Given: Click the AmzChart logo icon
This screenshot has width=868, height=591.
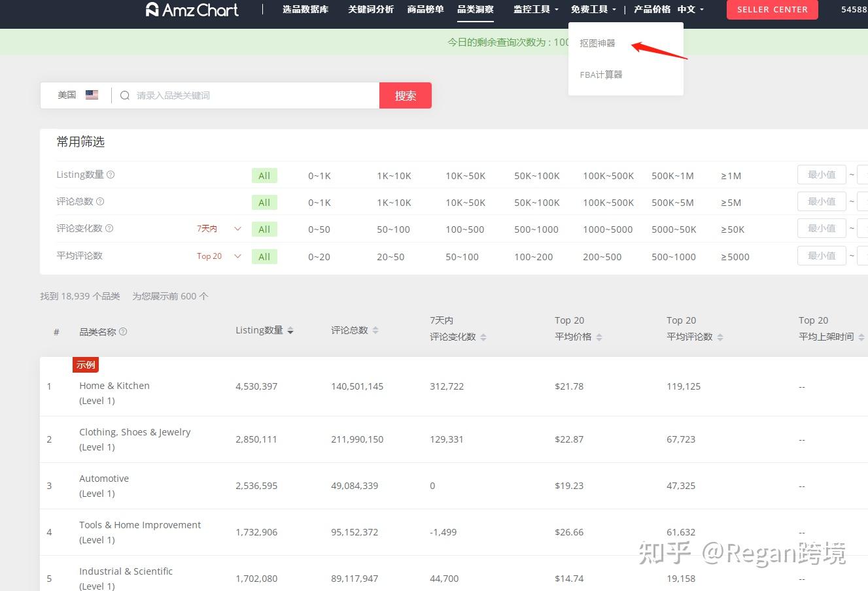Looking at the screenshot, I should click(x=152, y=9).
